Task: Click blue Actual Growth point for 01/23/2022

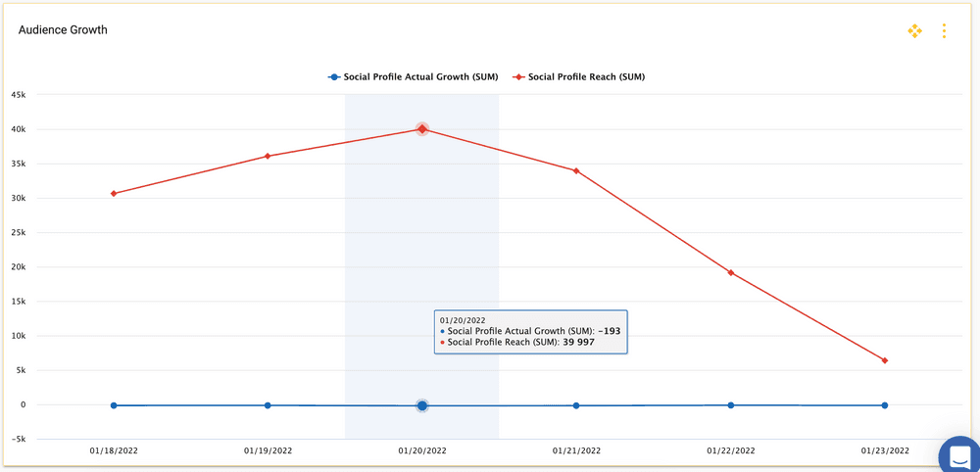Action: pyautogui.click(x=884, y=405)
